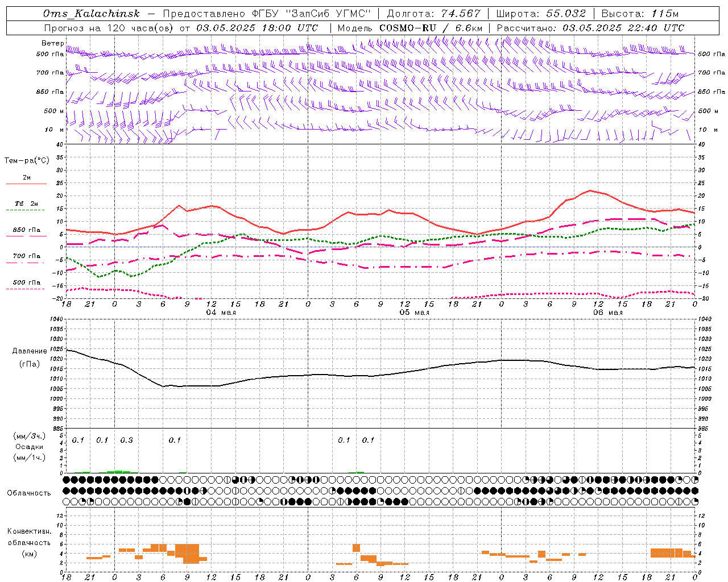The width and height of the screenshot is (728, 582).
Task: Click the (гПа) unit under Давление
Action: click(30, 364)
